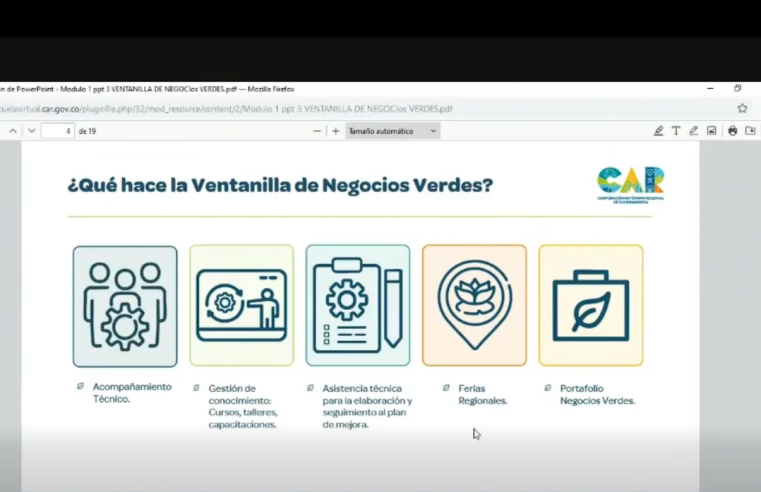Select the draw pencil tool
The image size is (761, 492).
[x=694, y=131]
